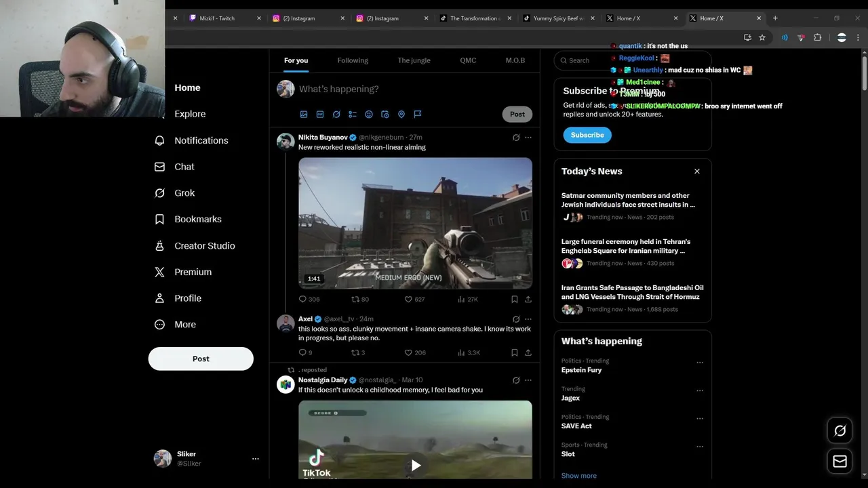
Task: Switch to the M.O.B tab
Action: (515, 60)
